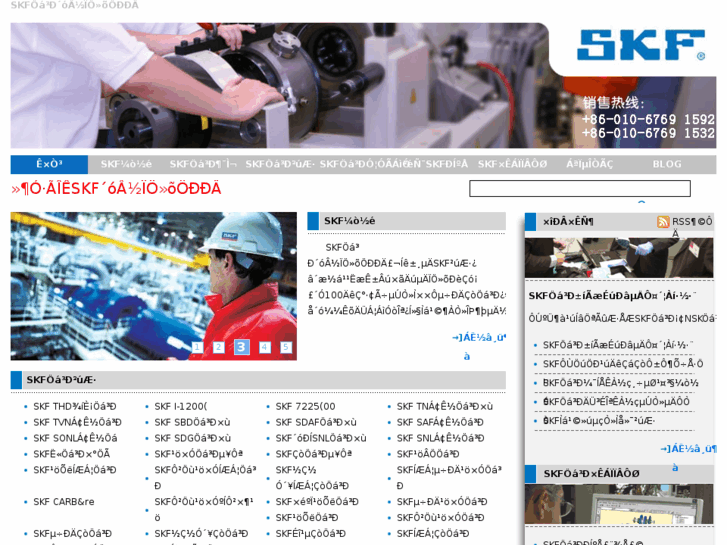The width and height of the screenshot is (727, 545).
Task: Open the fourth news list item
Action: (616, 402)
